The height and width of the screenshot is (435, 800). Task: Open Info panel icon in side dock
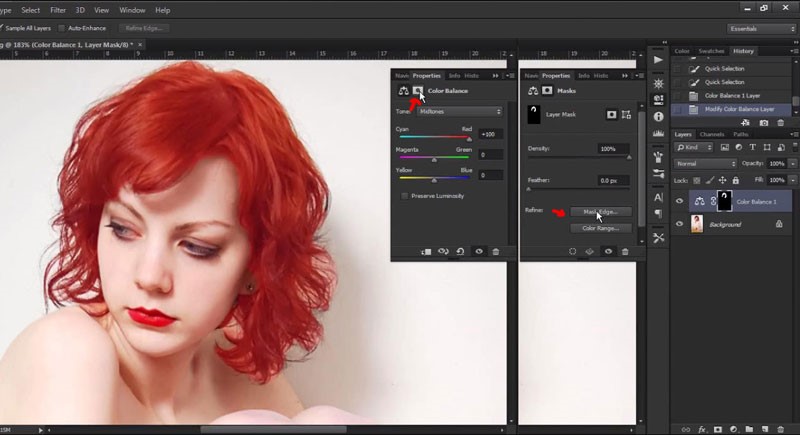click(659, 117)
